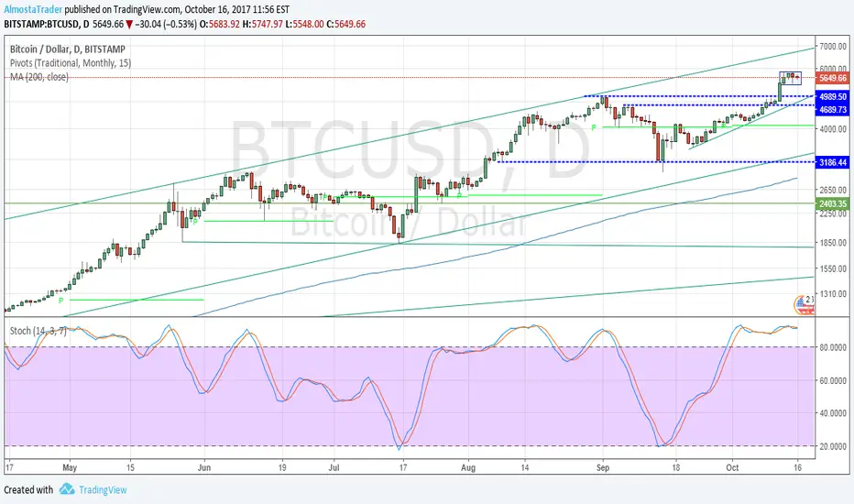Click the blue 3186.44 price level label
854x504 pixels.
[x=833, y=162]
